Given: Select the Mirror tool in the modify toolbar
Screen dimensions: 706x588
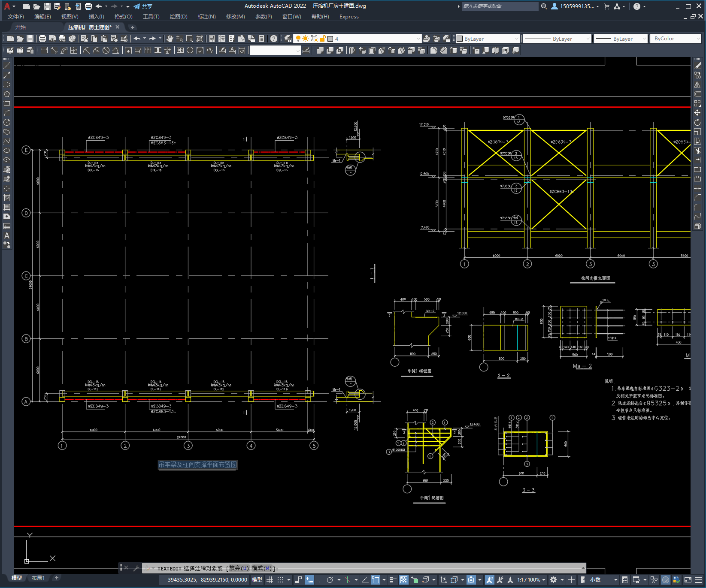Looking at the screenshot, I should pyautogui.click(x=697, y=84).
